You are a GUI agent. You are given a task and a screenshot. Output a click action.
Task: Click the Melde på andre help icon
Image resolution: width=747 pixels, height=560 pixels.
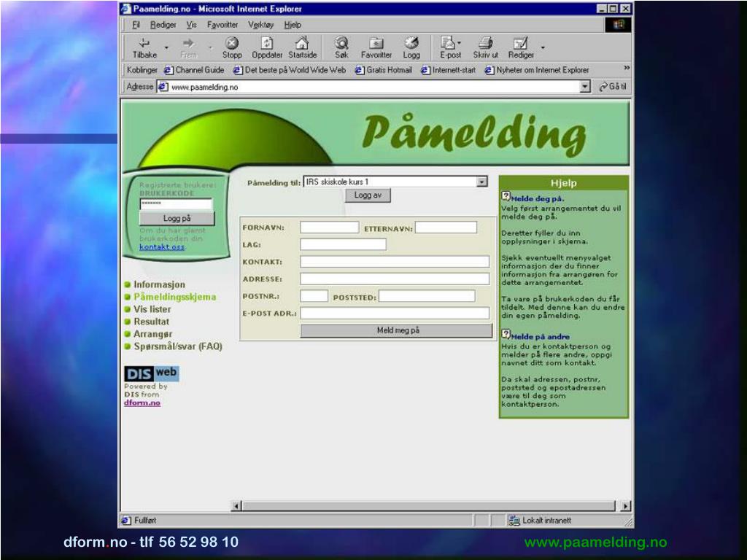(x=506, y=334)
